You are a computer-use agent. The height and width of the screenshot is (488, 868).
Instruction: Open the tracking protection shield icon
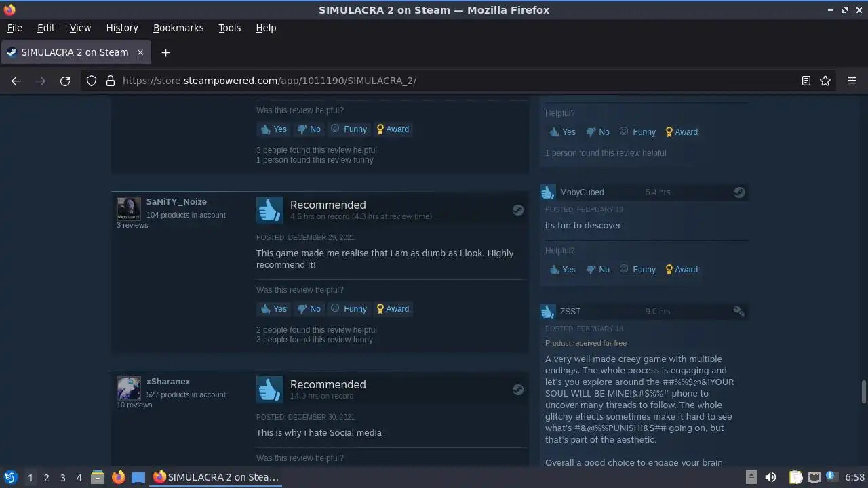[92, 81]
